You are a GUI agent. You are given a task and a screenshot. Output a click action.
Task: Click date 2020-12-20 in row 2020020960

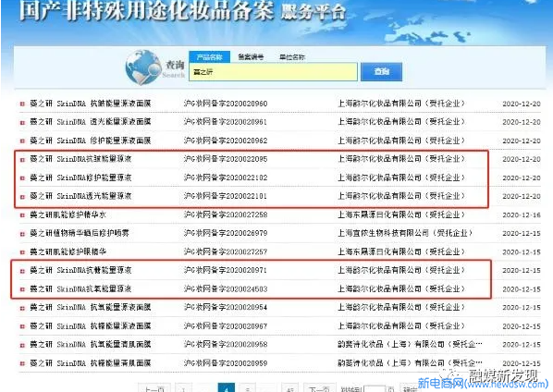click(x=522, y=104)
